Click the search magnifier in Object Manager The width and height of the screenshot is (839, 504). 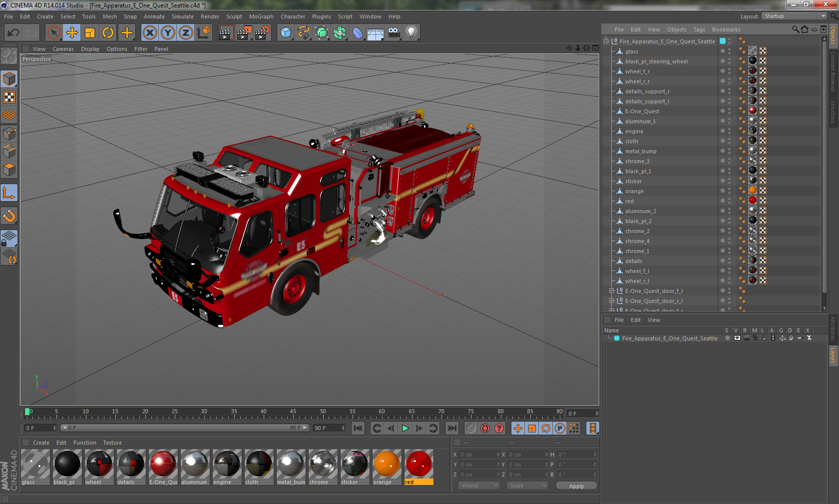796,29
